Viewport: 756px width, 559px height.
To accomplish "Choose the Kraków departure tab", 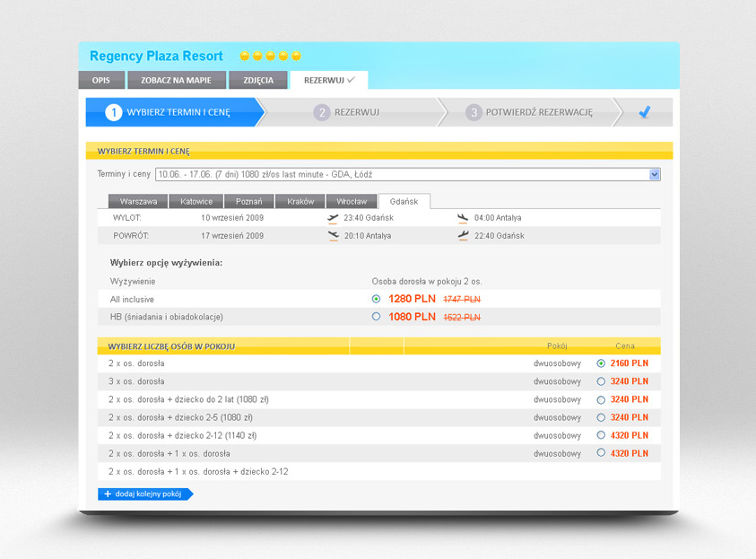I will click(x=300, y=202).
